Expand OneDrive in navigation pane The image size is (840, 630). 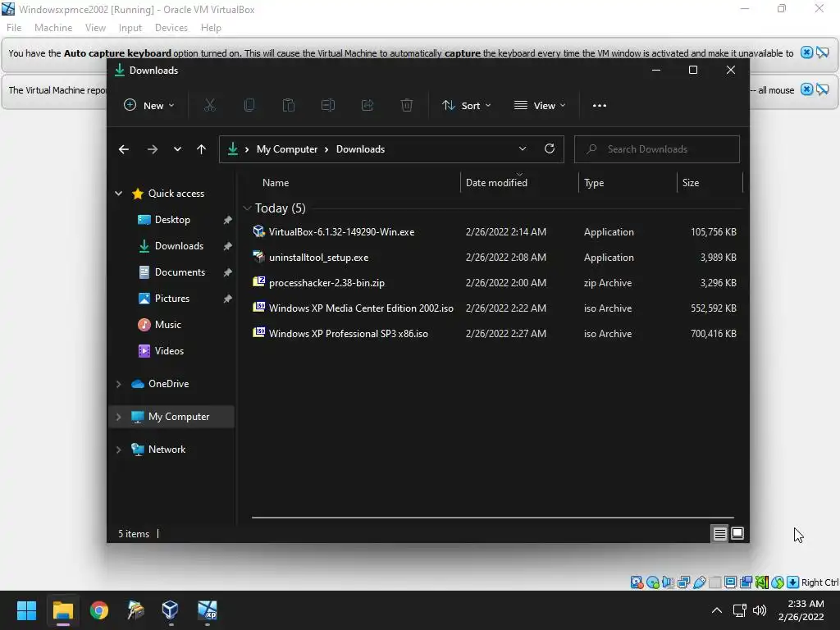[118, 384]
